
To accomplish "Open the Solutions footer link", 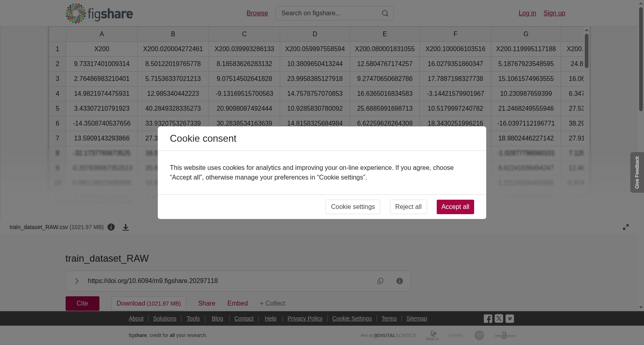I will [x=165, y=318].
